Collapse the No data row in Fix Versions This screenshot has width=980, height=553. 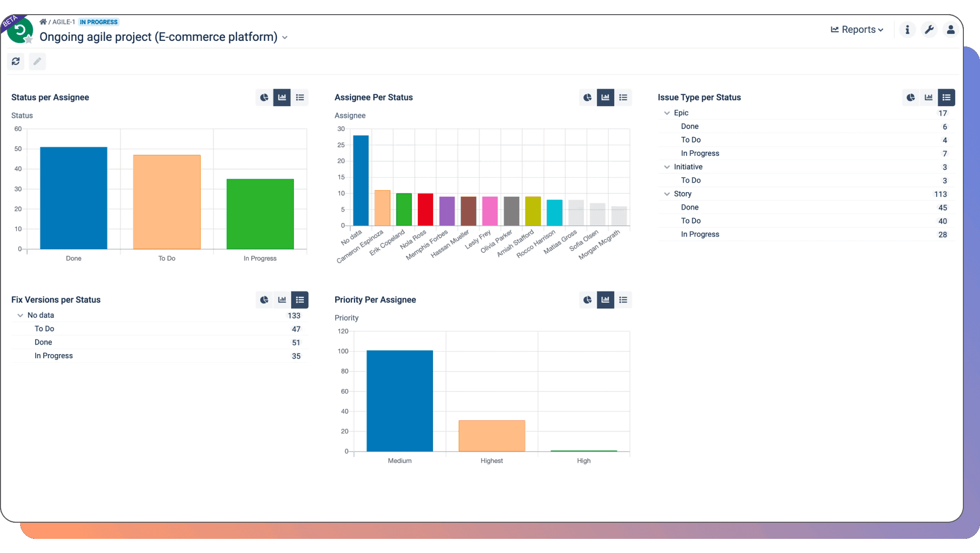(x=20, y=315)
